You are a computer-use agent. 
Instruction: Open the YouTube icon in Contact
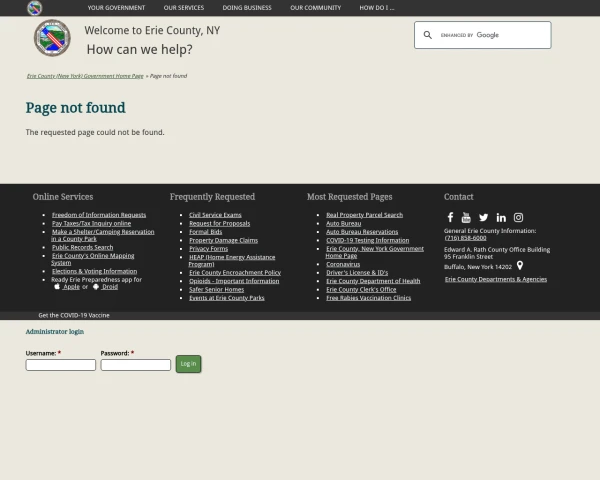click(466, 217)
